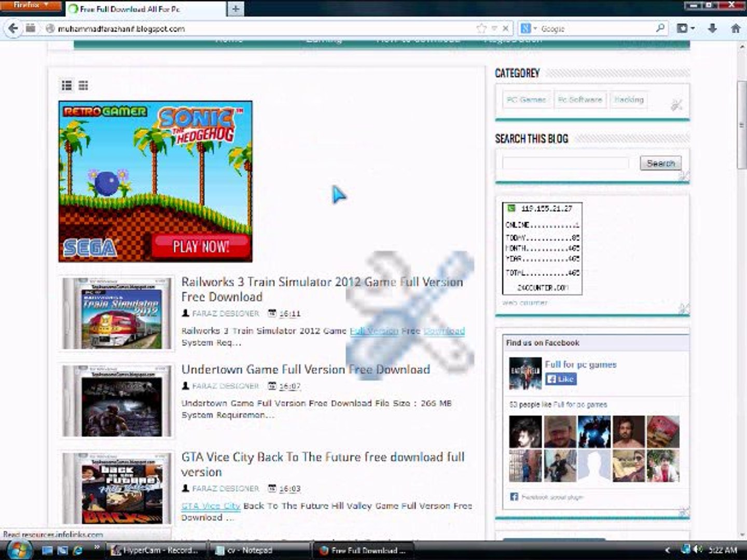
Task: Go to the Firefox home page icon
Action: (x=736, y=29)
